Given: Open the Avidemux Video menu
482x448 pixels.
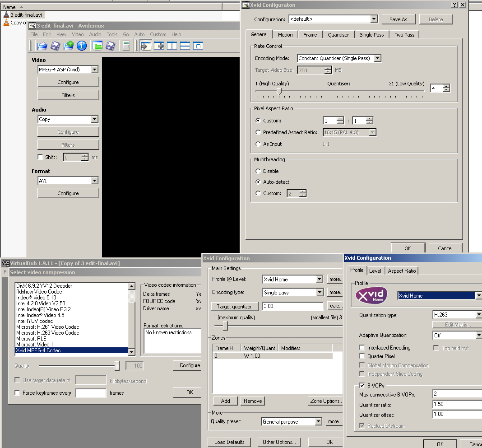Looking at the screenshot, I should (x=78, y=34).
